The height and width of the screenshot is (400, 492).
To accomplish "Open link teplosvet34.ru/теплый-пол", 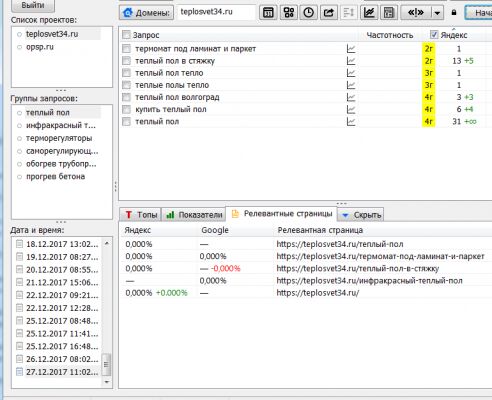I will tap(340, 244).
